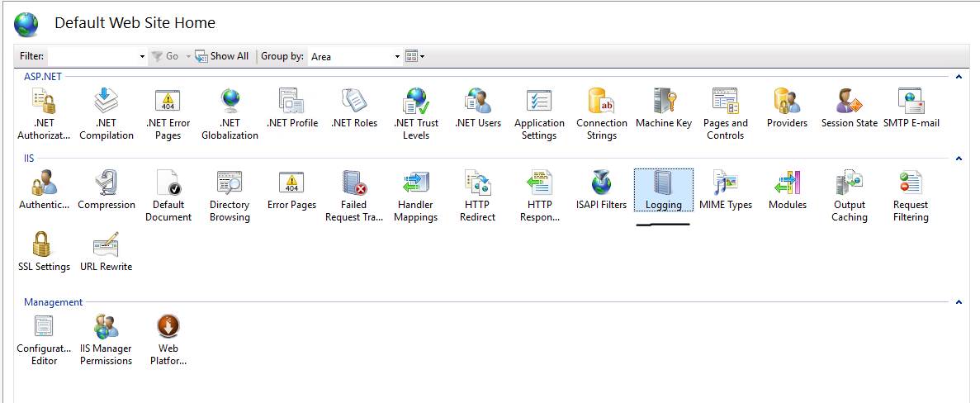The width and height of the screenshot is (980, 403).
Task: Open the Compression feature
Action: click(x=107, y=191)
